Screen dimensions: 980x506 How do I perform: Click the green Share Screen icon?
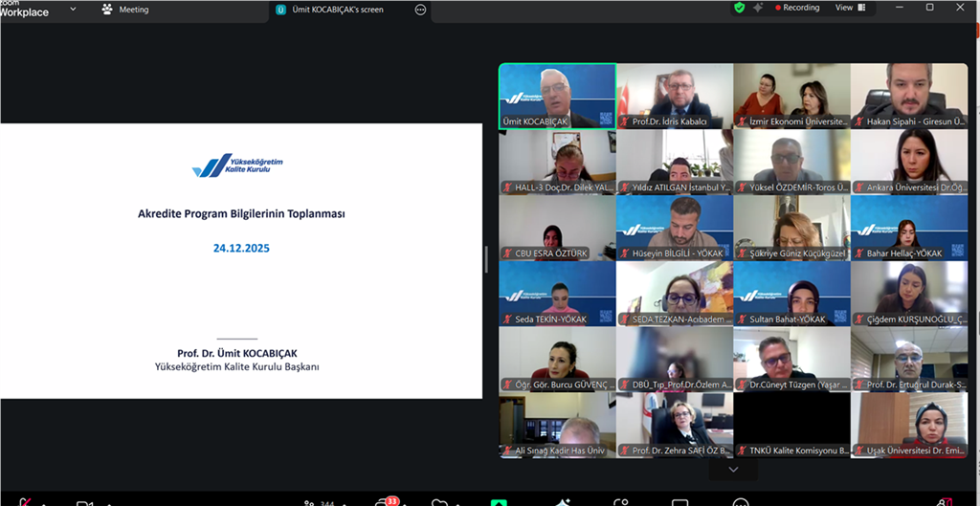[499, 502]
